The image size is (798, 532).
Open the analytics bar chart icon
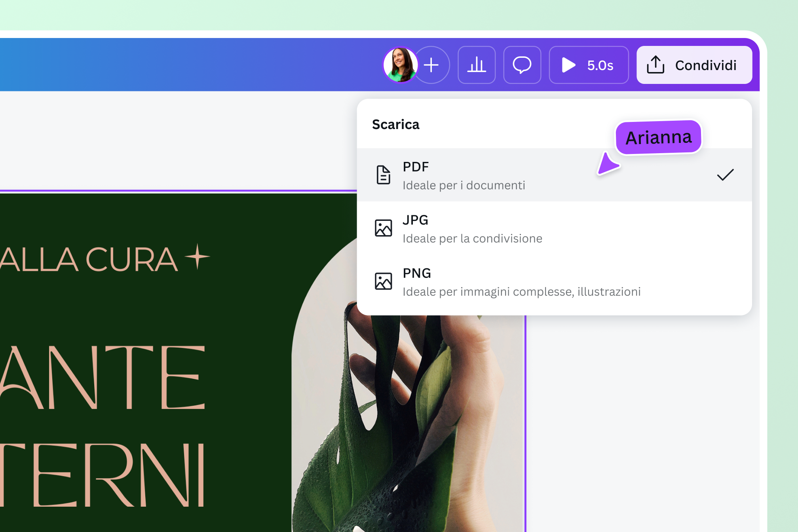477,65
